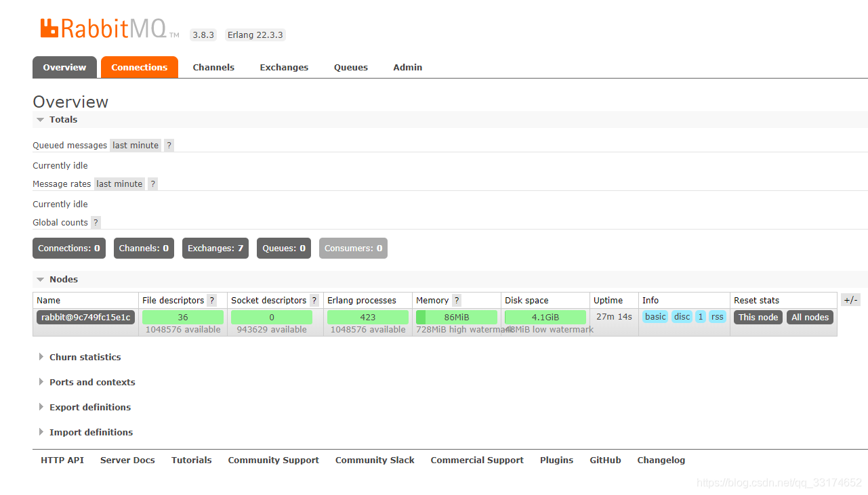Click the RabbitMQ logo

tap(110, 28)
